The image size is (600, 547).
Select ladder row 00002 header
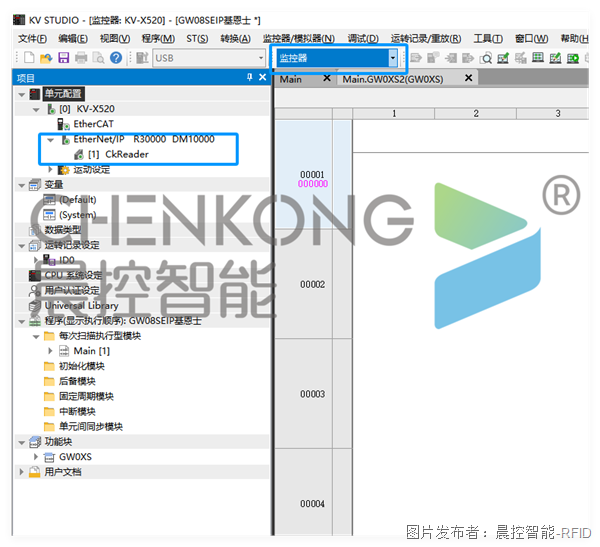click(312, 284)
